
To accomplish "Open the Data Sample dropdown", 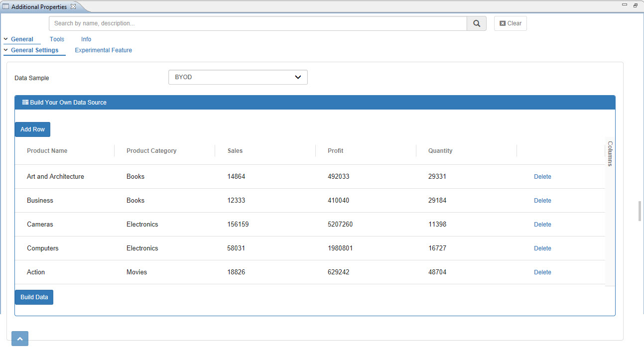I will (238, 77).
